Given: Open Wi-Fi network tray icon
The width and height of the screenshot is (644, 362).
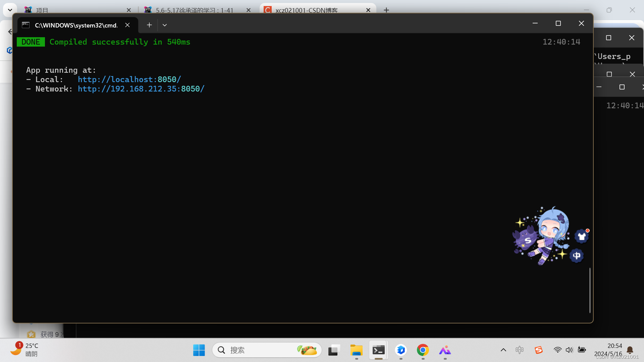Looking at the screenshot, I should (x=557, y=350).
